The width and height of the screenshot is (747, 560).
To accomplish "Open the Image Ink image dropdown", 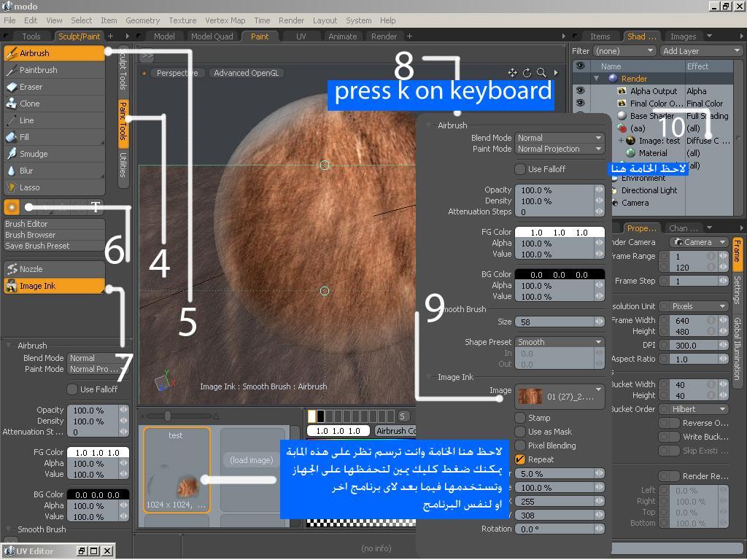I will [x=560, y=397].
